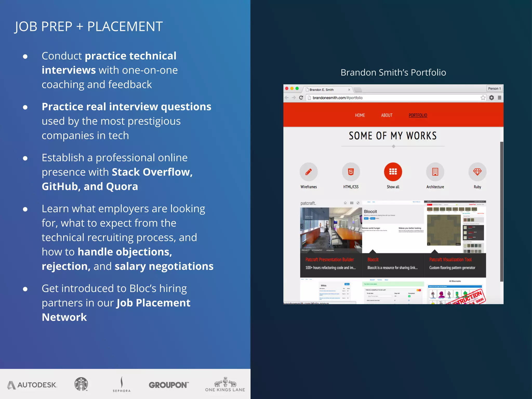Click the Wireframes label
Screen dimensions: 532x399
click(309, 187)
